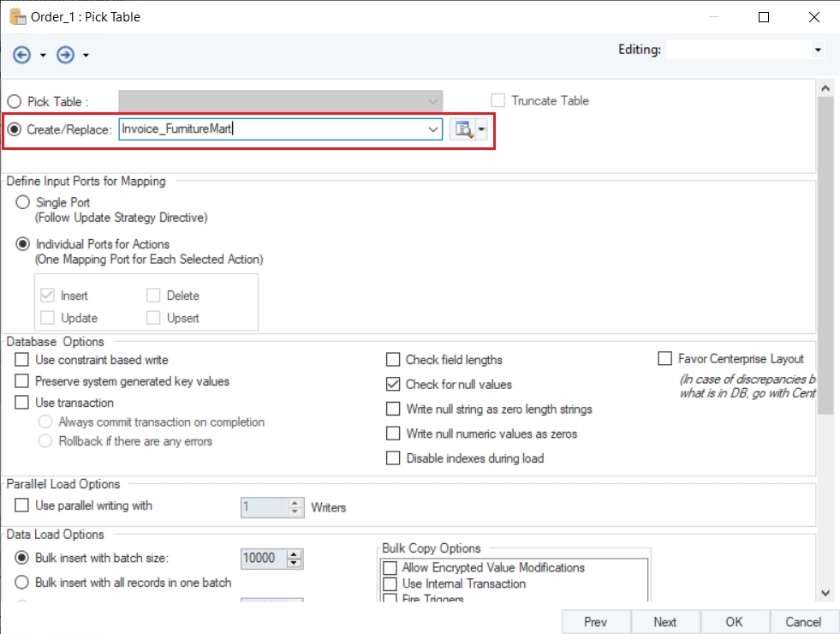The width and height of the screenshot is (840, 634).
Task: Click the back navigation arrow icon
Action: click(22, 55)
